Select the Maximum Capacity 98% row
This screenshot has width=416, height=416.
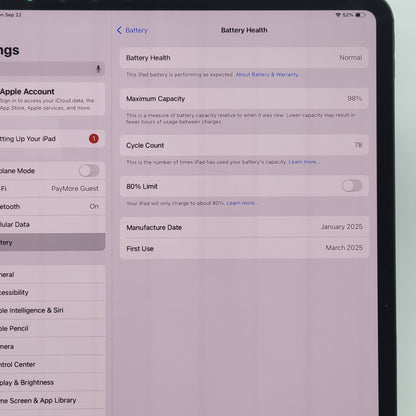[x=244, y=99]
